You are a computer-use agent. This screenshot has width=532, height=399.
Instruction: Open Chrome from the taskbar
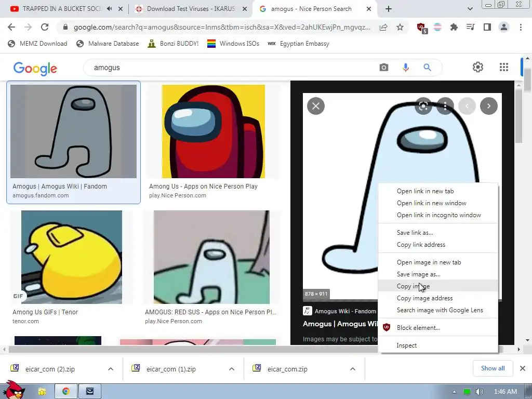[x=66, y=392]
